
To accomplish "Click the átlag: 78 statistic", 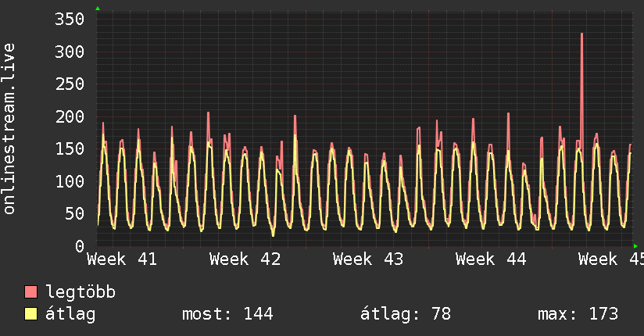I will [406, 314].
